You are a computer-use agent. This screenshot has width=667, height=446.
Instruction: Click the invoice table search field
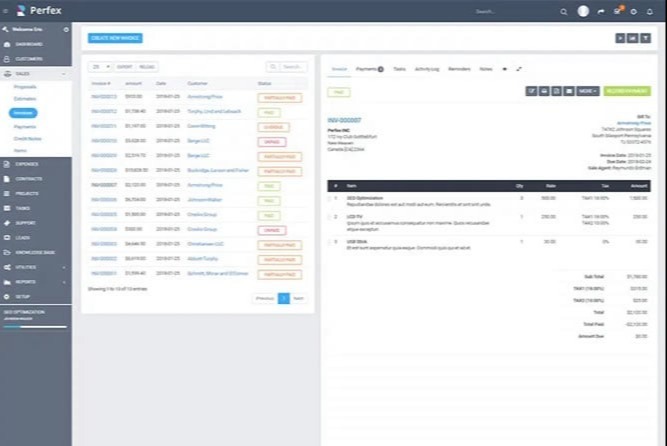coord(293,67)
